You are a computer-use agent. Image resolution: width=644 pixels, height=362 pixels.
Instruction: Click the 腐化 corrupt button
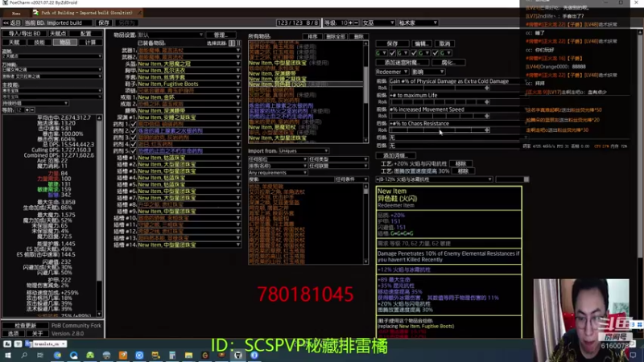tap(448, 63)
